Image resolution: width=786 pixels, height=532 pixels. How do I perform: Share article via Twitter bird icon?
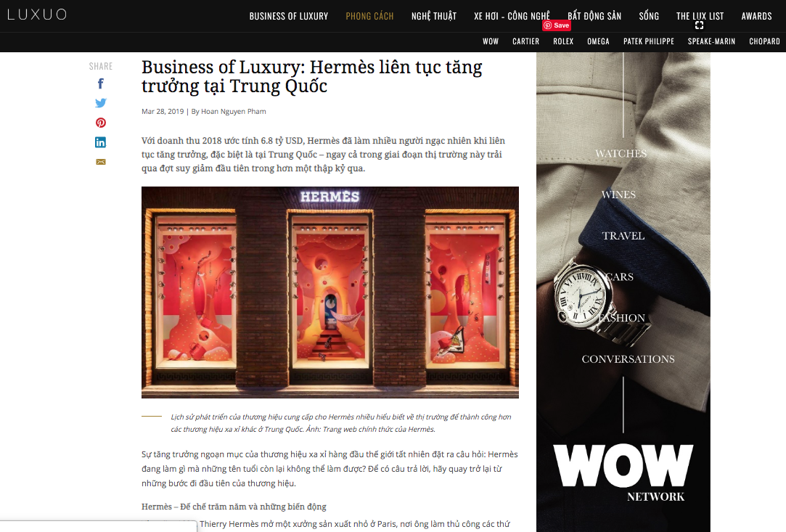101,103
